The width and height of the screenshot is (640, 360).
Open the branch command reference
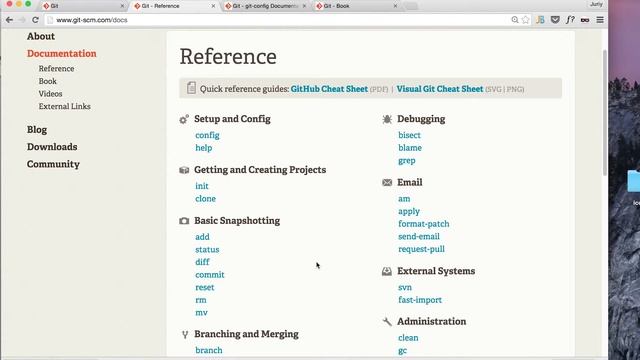[209, 351]
